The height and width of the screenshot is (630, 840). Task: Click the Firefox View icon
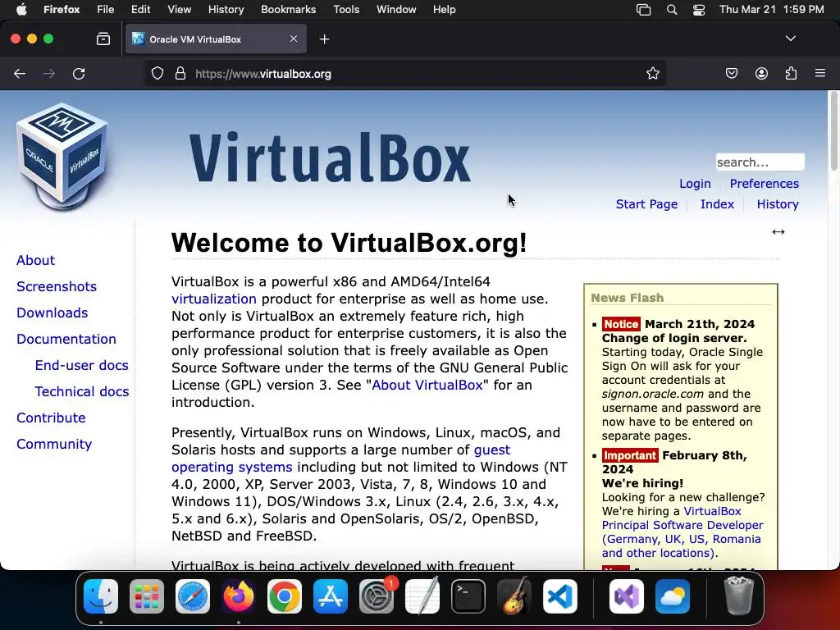pyautogui.click(x=103, y=39)
